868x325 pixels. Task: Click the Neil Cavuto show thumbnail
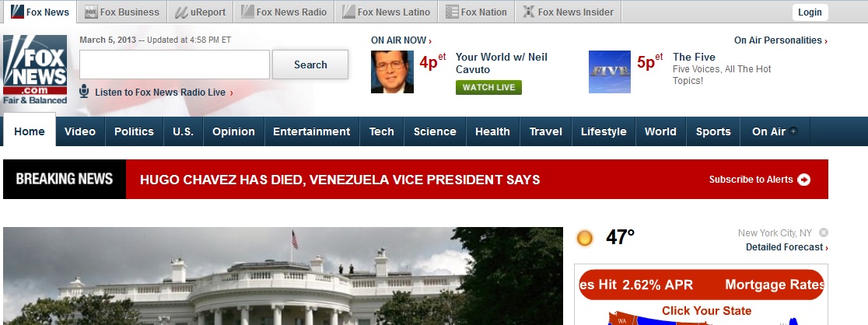[x=392, y=72]
